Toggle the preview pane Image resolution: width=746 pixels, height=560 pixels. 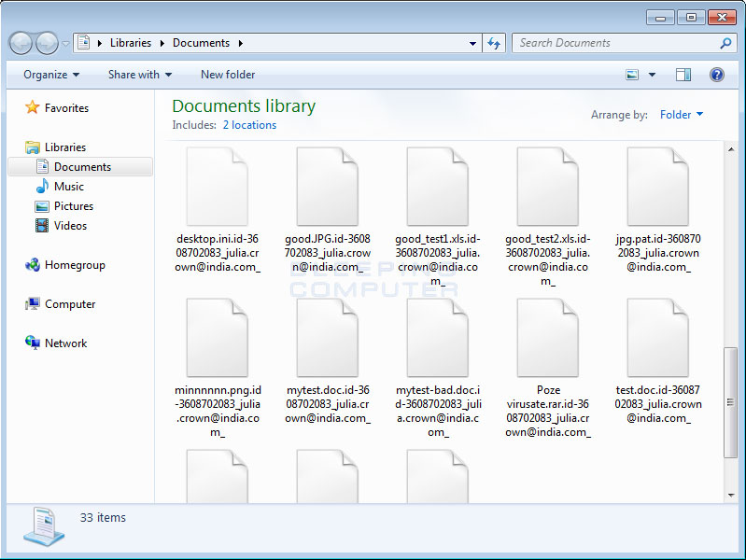pyautogui.click(x=683, y=75)
